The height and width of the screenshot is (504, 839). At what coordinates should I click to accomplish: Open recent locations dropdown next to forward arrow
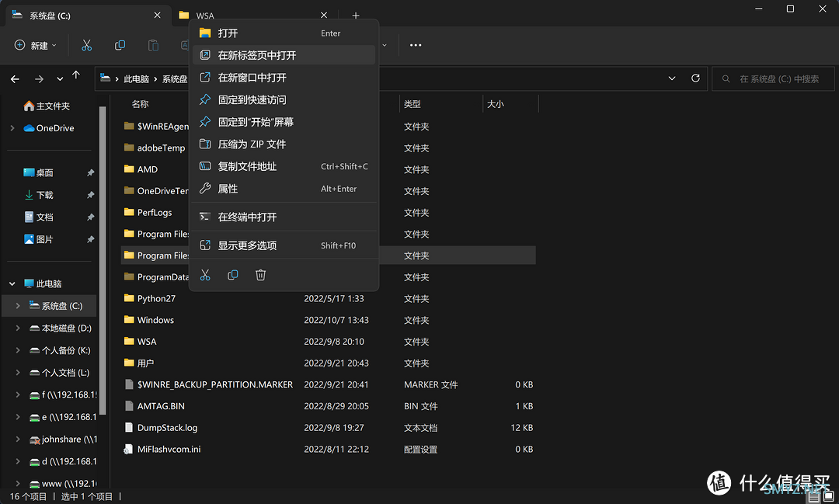60,79
